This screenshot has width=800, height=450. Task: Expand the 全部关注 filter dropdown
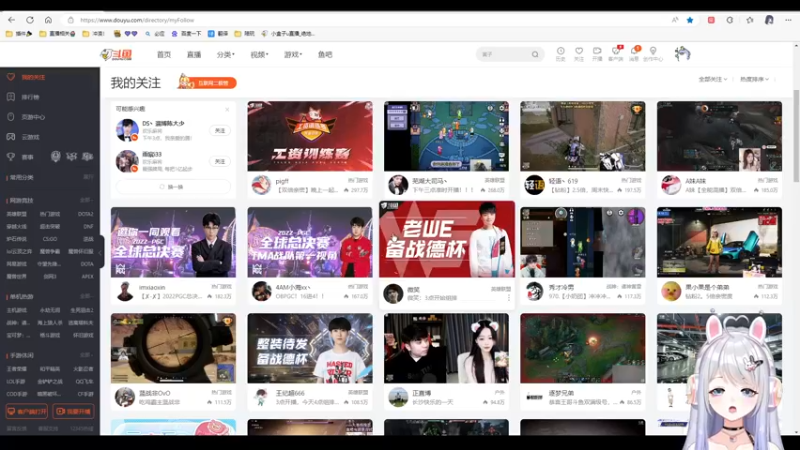[712, 79]
